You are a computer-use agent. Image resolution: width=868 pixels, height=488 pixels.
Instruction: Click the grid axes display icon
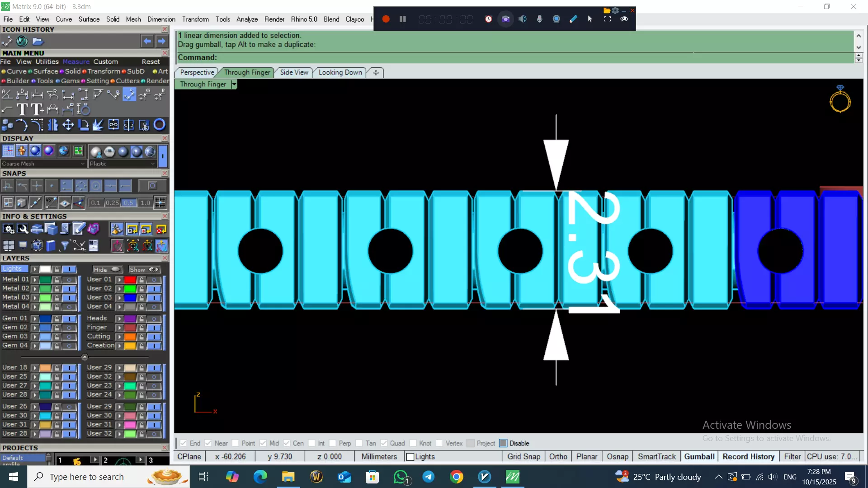(x=8, y=151)
